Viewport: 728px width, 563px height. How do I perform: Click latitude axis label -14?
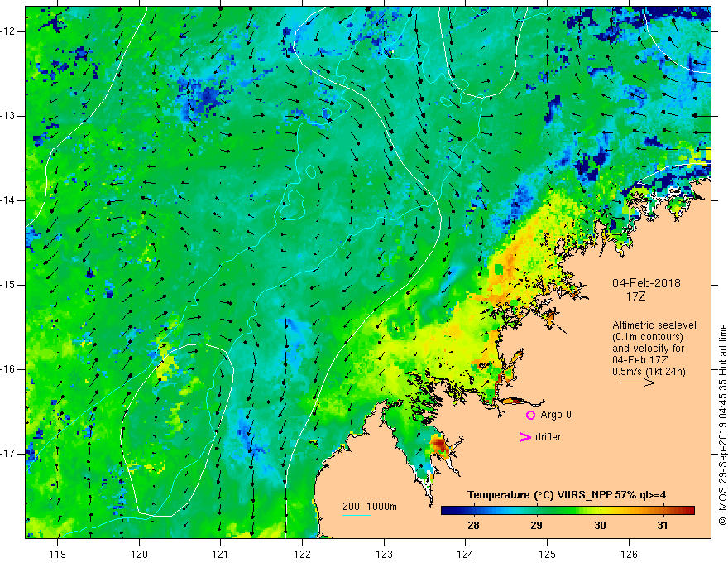tap(8, 200)
